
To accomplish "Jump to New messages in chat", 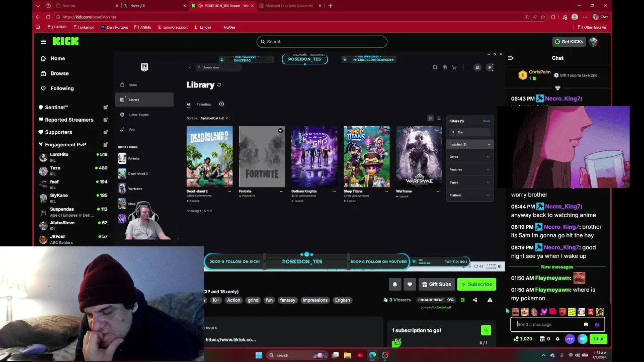I will (557, 267).
